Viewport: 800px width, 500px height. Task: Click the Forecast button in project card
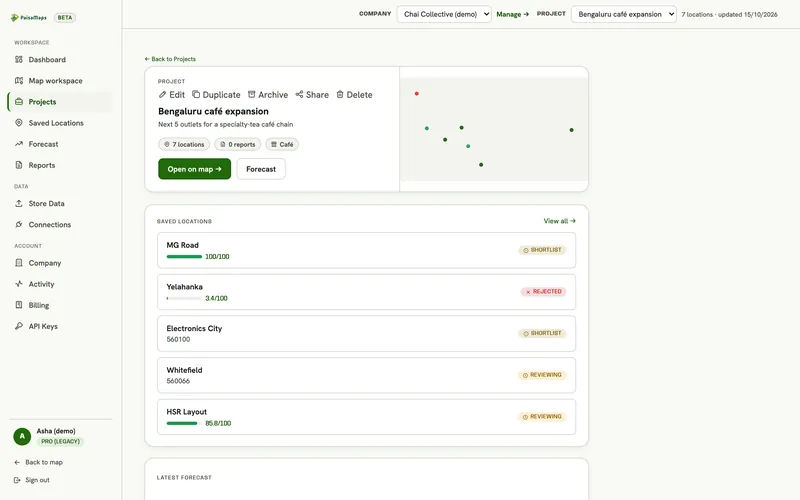[261, 169]
